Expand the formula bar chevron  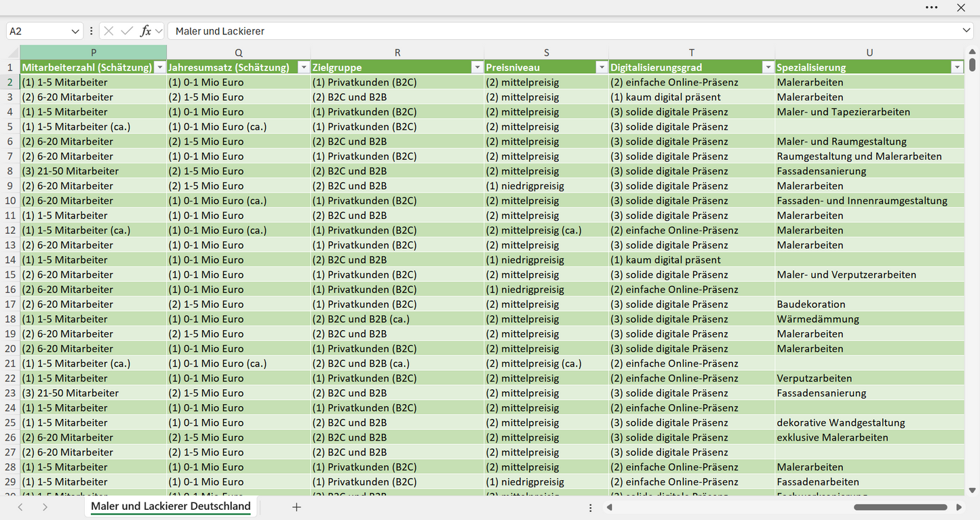[x=966, y=31]
